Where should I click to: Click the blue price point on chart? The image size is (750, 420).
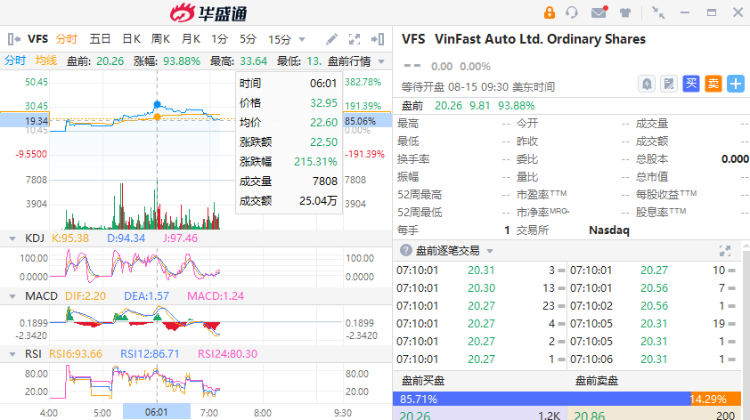click(x=157, y=104)
